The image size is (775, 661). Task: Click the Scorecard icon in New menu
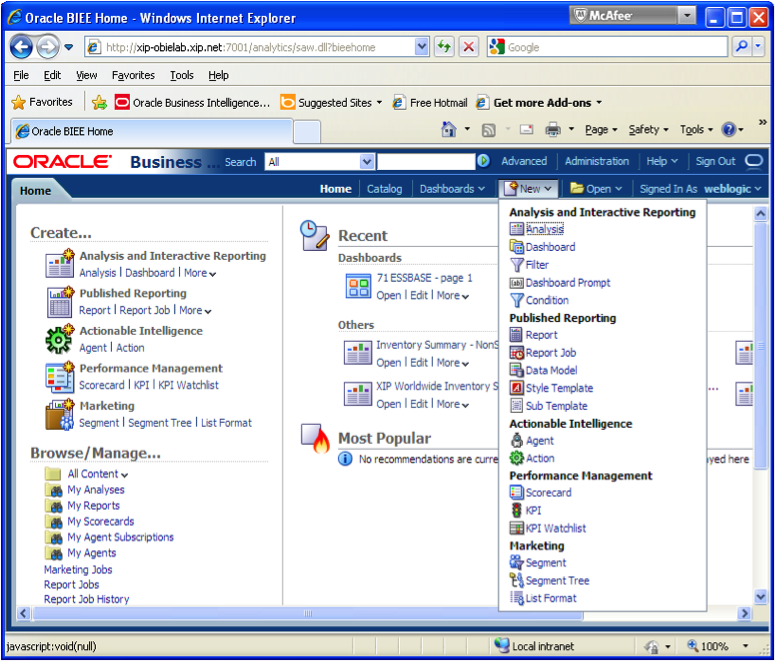pos(517,492)
